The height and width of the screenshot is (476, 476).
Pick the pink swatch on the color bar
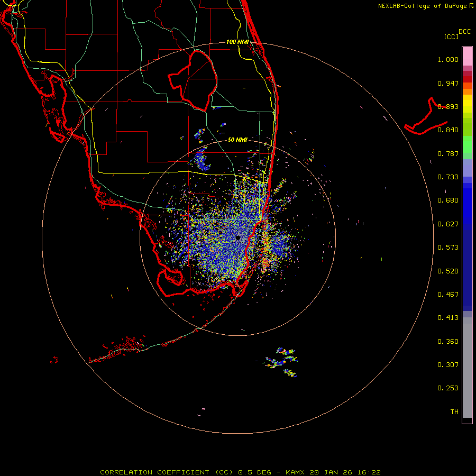coord(467,56)
